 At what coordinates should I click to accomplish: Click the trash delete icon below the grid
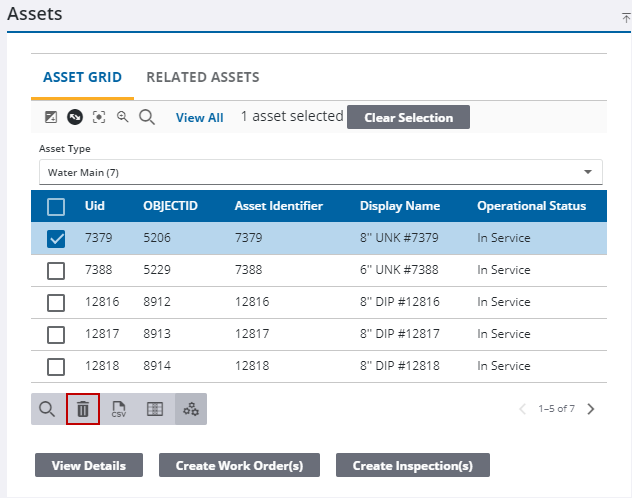[x=83, y=409]
